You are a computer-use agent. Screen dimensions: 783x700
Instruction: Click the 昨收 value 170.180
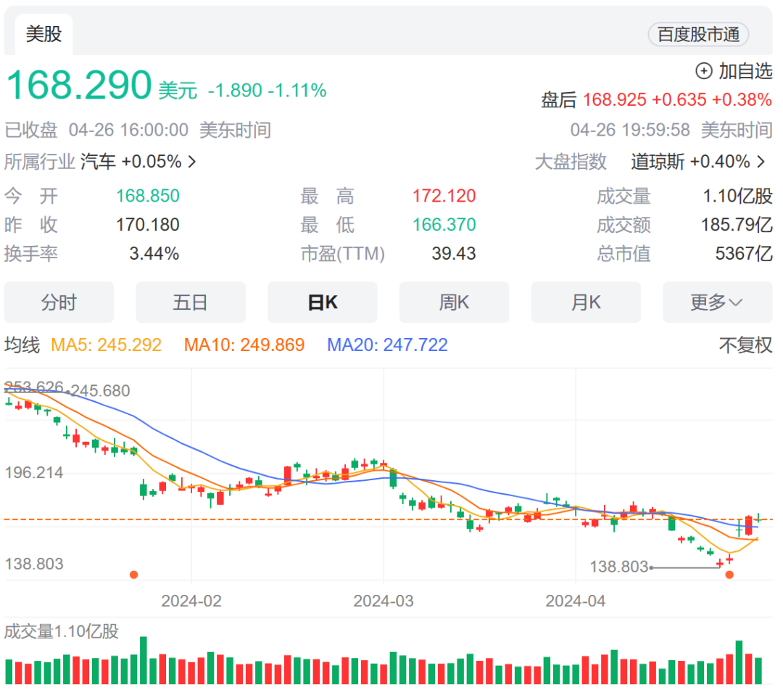(148, 225)
